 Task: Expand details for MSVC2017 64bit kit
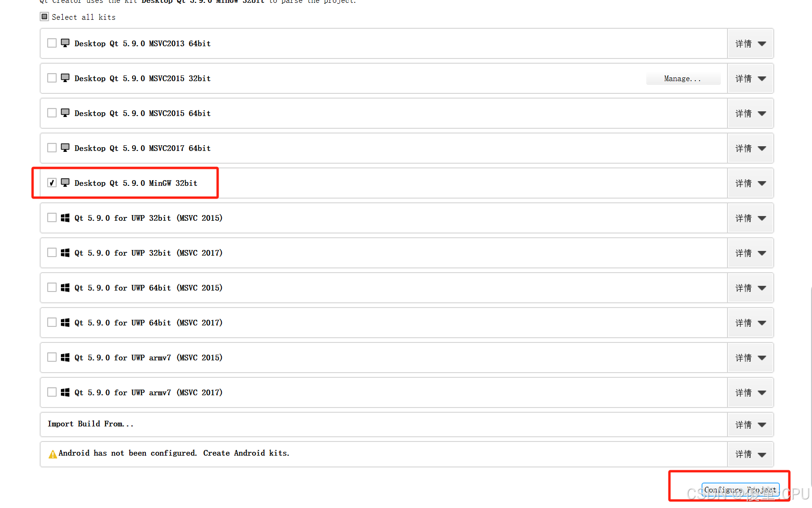click(x=750, y=148)
